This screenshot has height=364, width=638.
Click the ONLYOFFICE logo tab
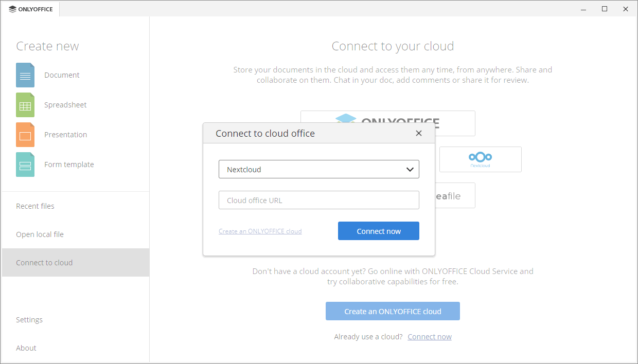(31, 9)
